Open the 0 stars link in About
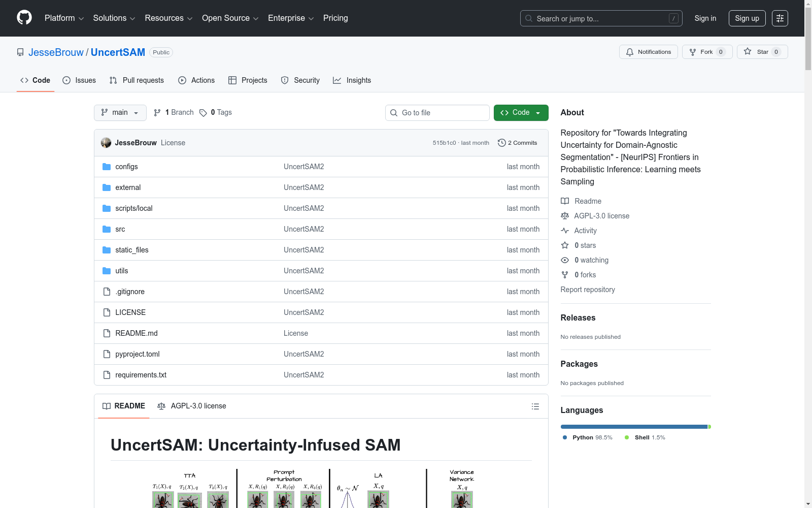Screen dimensions: 812x508 pyautogui.click(x=585, y=245)
